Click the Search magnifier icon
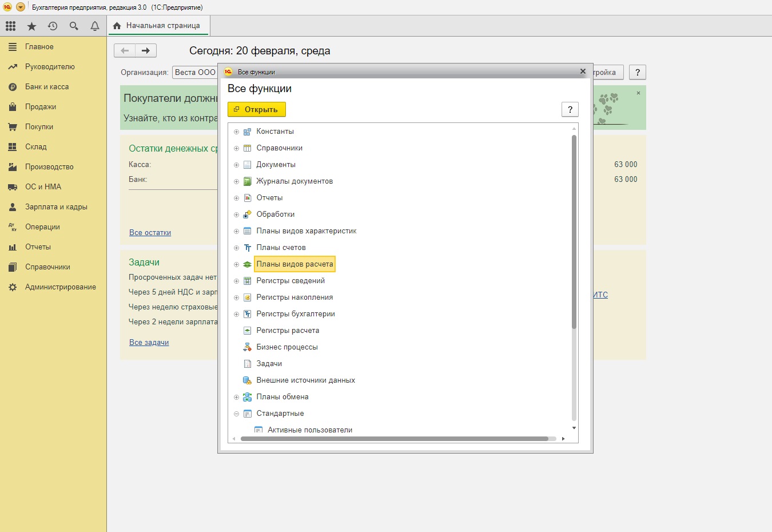The width and height of the screenshot is (772, 532). point(74,26)
